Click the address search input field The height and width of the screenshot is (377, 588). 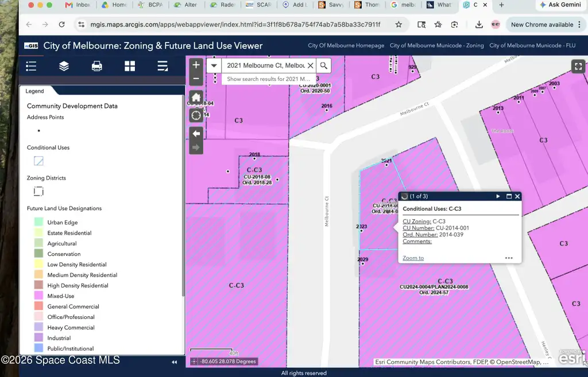265,65
